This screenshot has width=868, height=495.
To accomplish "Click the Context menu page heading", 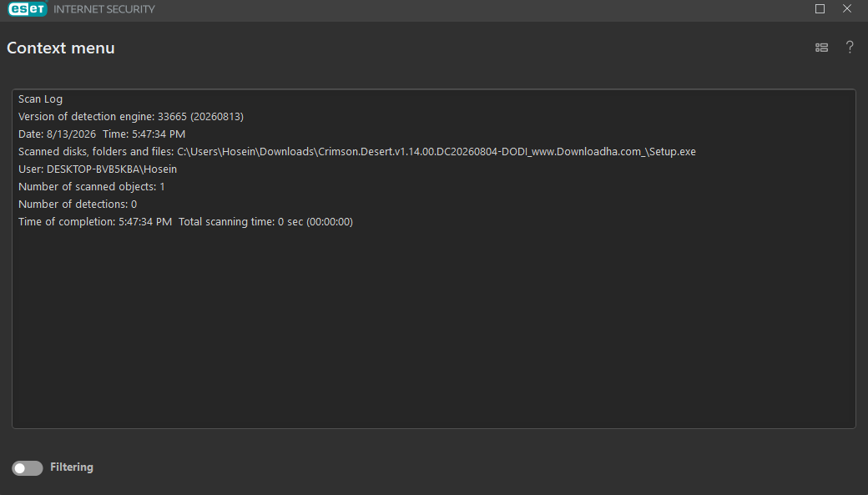I will (x=61, y=48).
